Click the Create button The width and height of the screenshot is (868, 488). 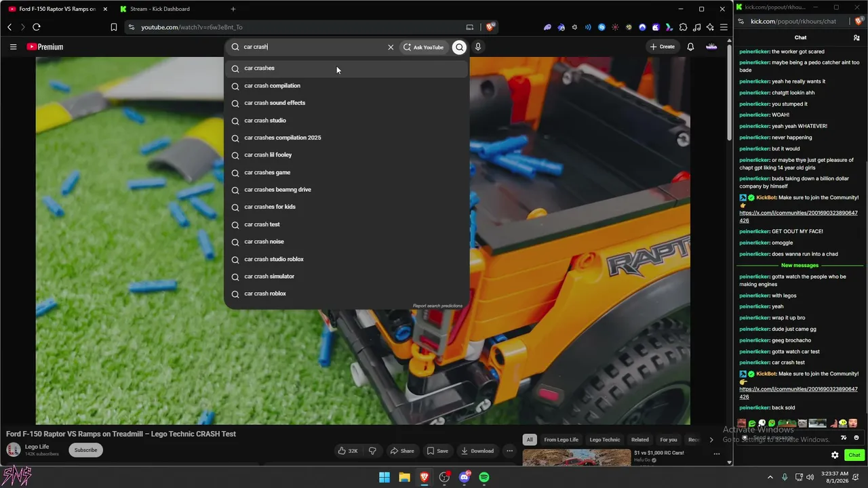point(662,47)
